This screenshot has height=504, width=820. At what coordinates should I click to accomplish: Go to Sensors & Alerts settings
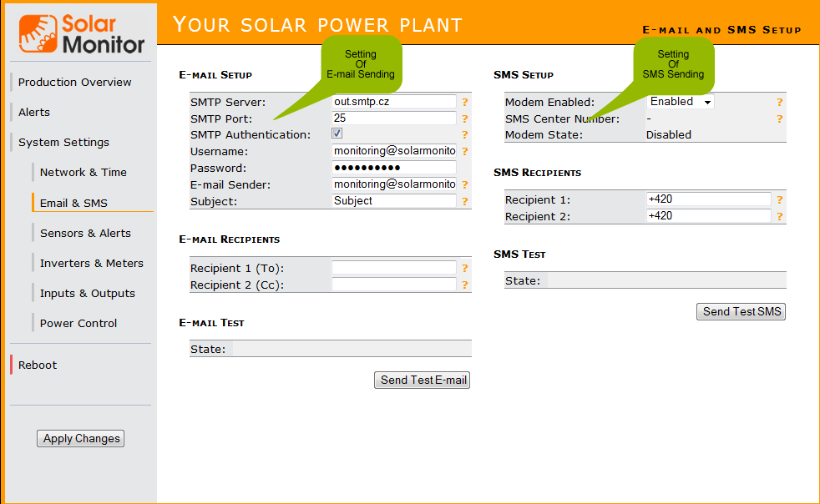(85, 233)
